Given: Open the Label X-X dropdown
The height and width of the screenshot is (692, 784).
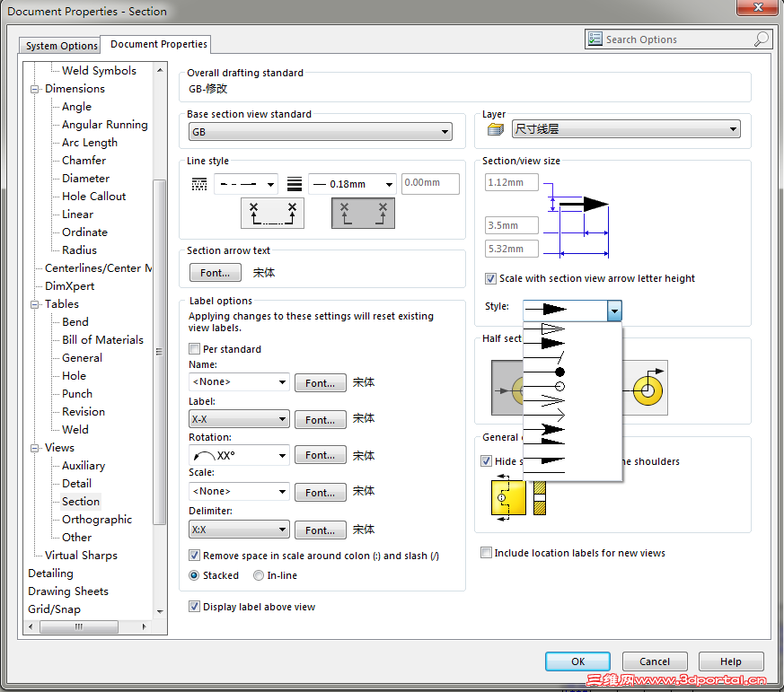Looking at the screenshot, I should tap(239, 418).
